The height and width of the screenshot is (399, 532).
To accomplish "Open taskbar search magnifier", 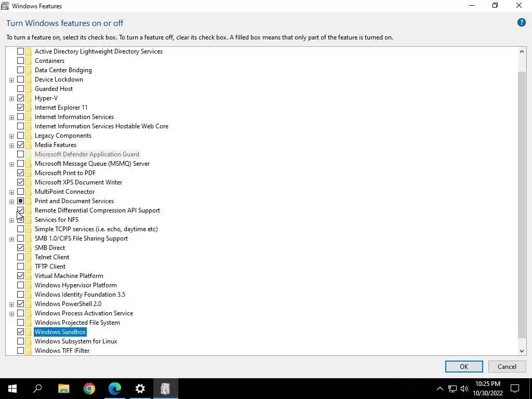I will pos(37,389).
